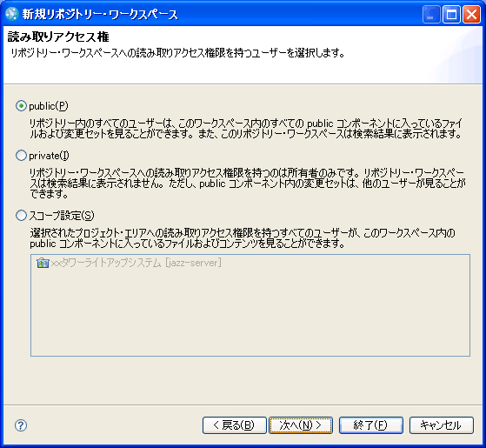Select the public(P) radio button
The height and width of the screenshot is (448, 486).
(x=21, y=106)
